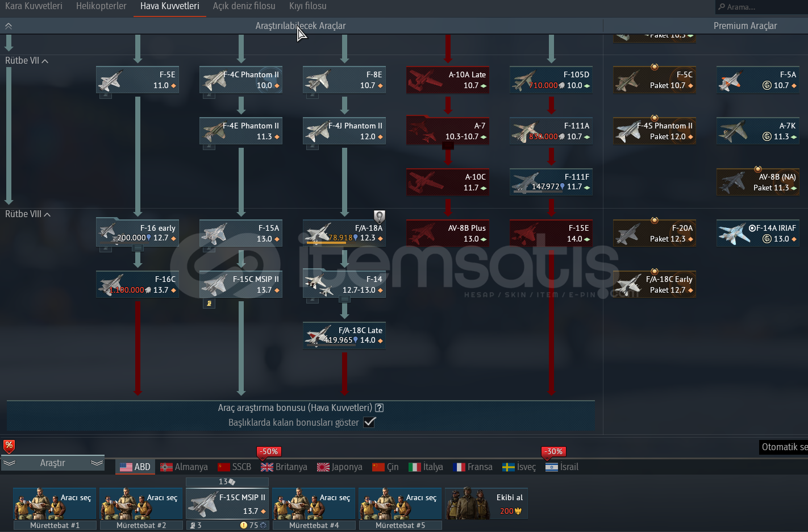The image size is (808, 532).
Task: Select the F-111F aircraft card
Action: (551, 182)
